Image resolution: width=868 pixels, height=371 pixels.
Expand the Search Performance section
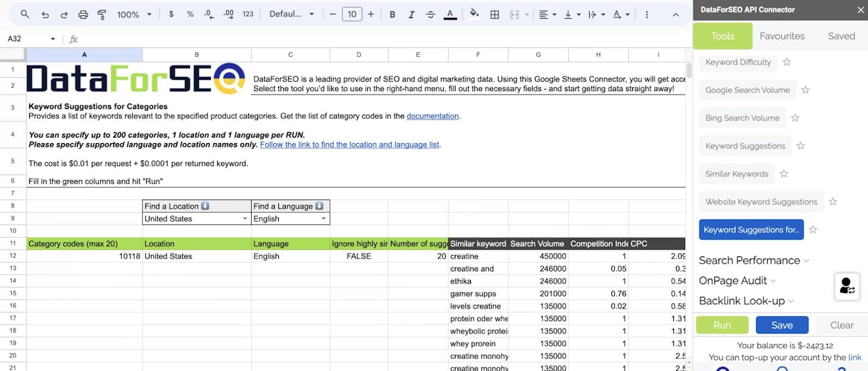[x=754, y=261]
